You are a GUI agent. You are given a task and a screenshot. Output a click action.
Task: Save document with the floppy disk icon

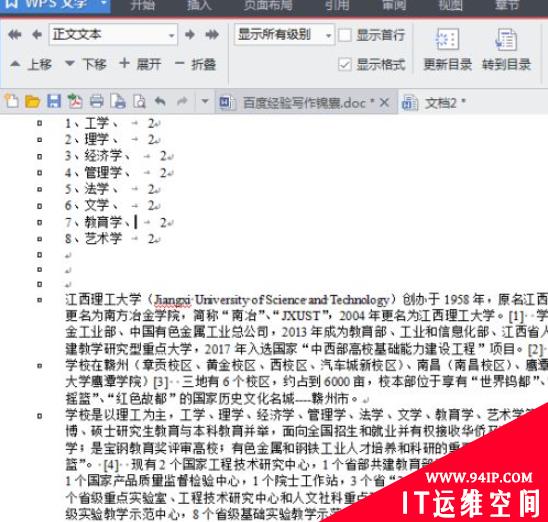pos(54,102)
